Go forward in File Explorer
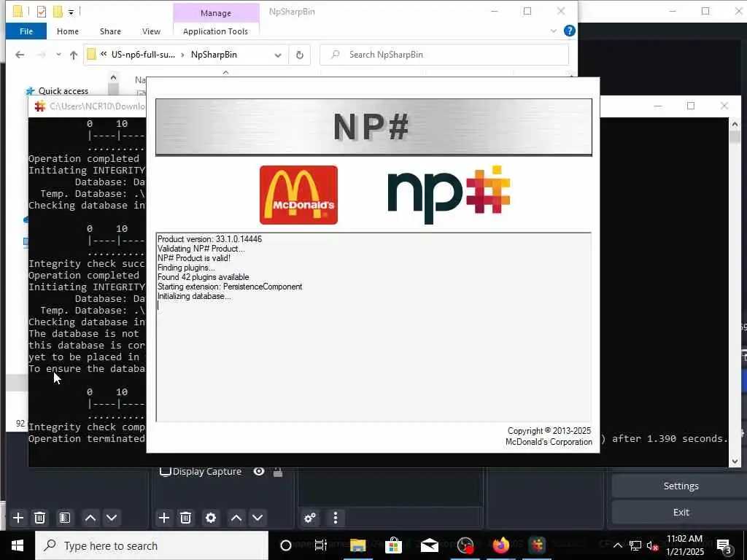Viewport: 747px width, 560px height. [x=42, y=55]
